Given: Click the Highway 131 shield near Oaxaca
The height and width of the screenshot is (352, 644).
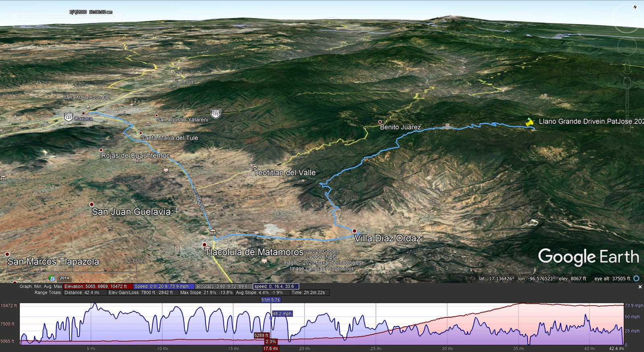Looking at the screenshot, I should click(x=68, y=117).
